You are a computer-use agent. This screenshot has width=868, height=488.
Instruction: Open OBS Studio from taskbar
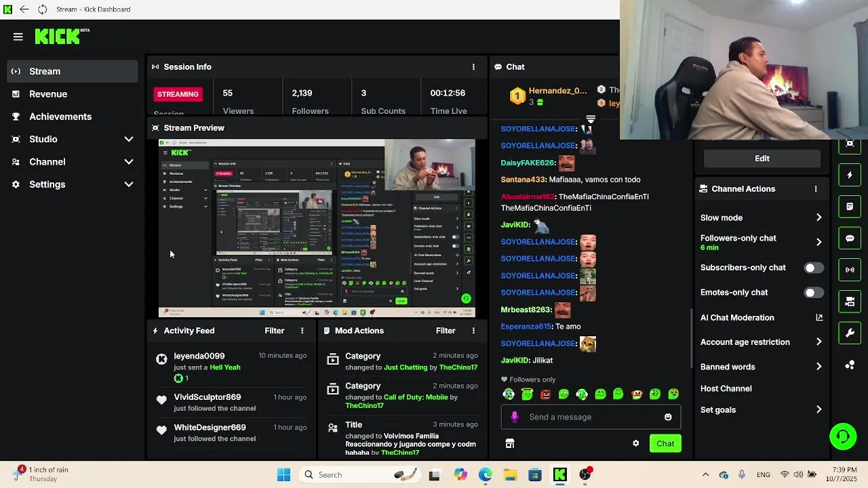coord(585,474)
